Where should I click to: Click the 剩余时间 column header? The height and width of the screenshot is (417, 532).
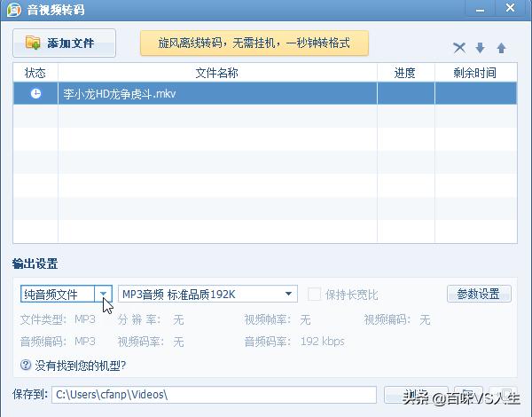pos(475,73)
